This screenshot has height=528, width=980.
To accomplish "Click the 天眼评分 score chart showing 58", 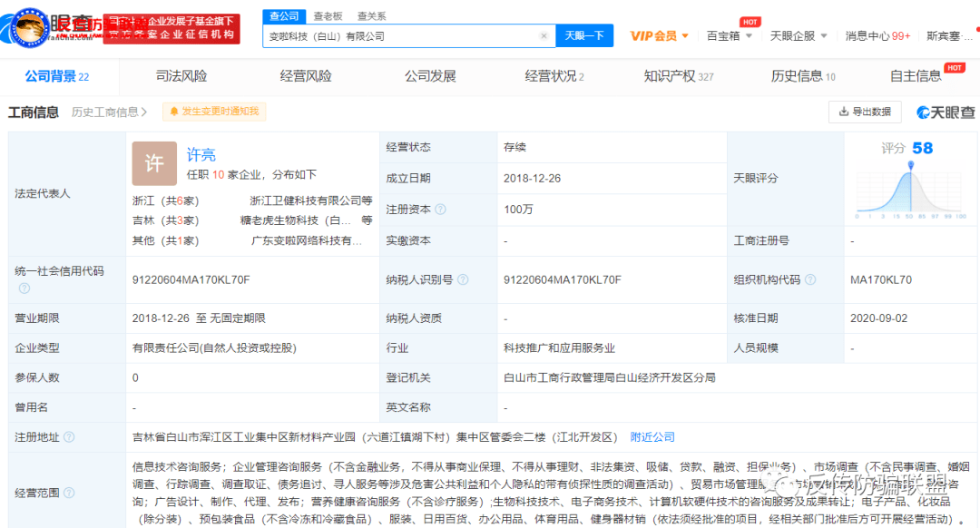I will pos(910,188).
